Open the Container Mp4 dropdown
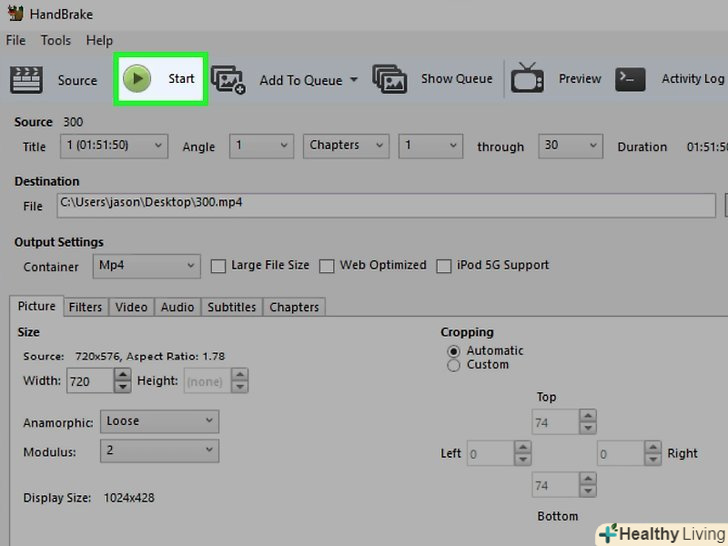728x546 pixels. coord(146,266)
